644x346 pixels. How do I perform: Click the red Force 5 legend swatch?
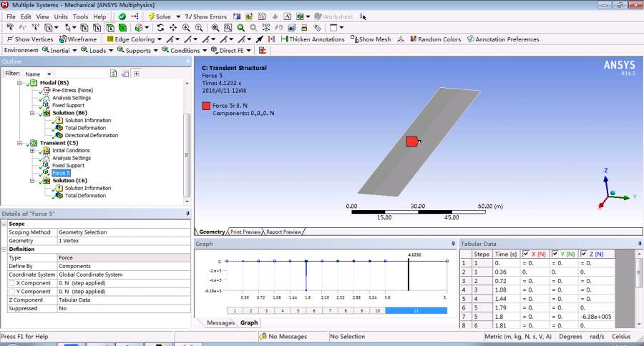pos(206,106)
